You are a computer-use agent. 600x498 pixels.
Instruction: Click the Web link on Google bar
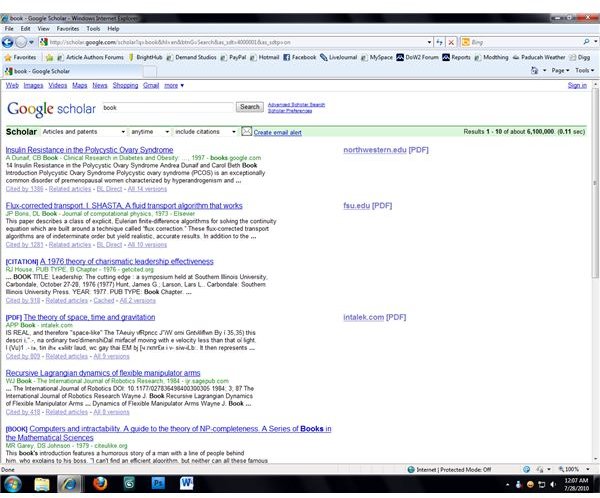[x=12, y=85]
